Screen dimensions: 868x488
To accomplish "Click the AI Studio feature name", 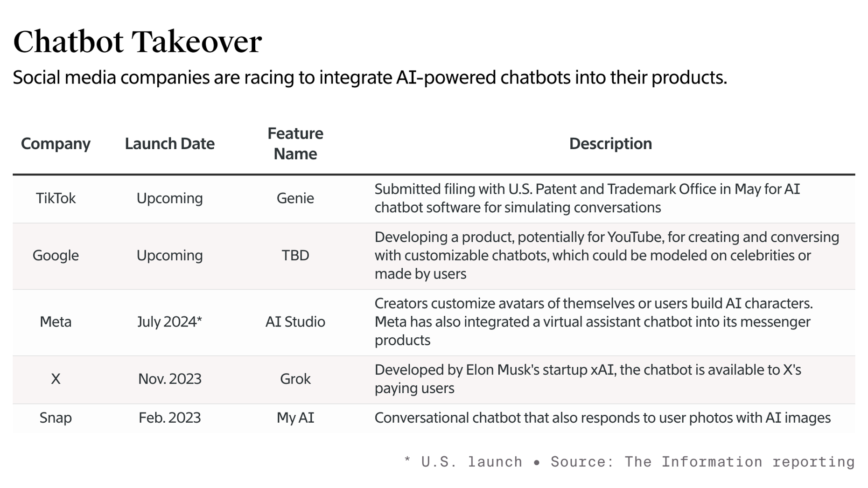I will (x=295, y=322).
